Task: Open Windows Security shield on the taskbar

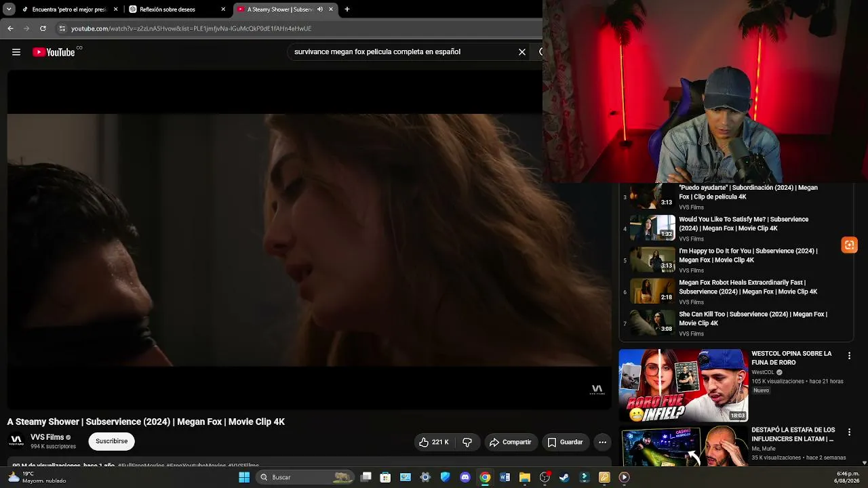Action: pos(445,477)
